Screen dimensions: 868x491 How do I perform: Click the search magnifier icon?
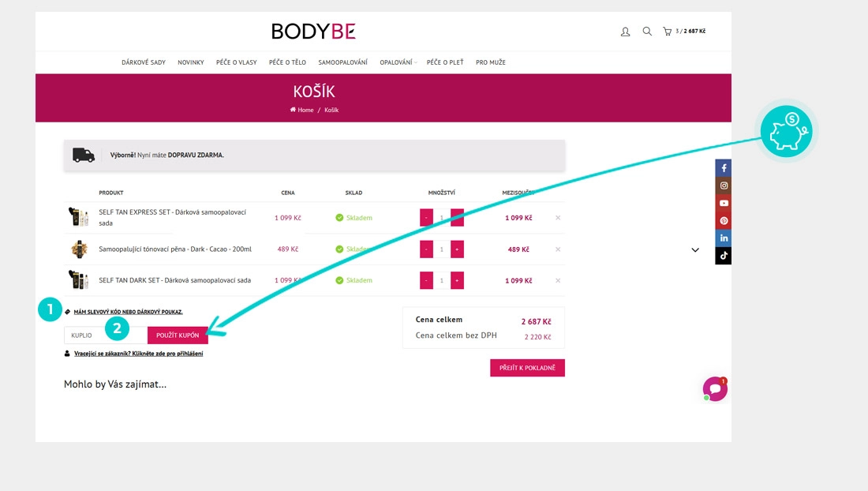pos(647,32)
